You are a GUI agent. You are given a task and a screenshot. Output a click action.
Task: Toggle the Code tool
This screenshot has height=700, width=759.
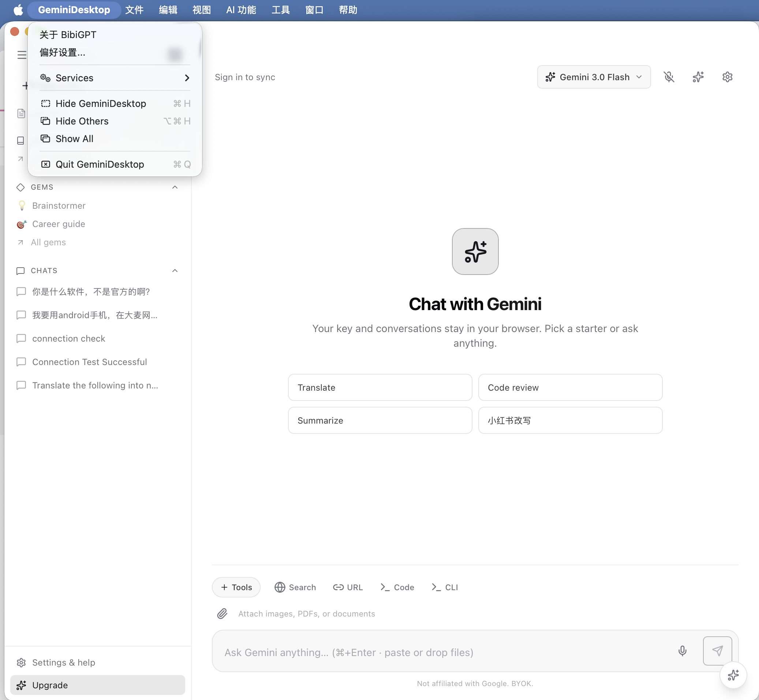[397, 587]
